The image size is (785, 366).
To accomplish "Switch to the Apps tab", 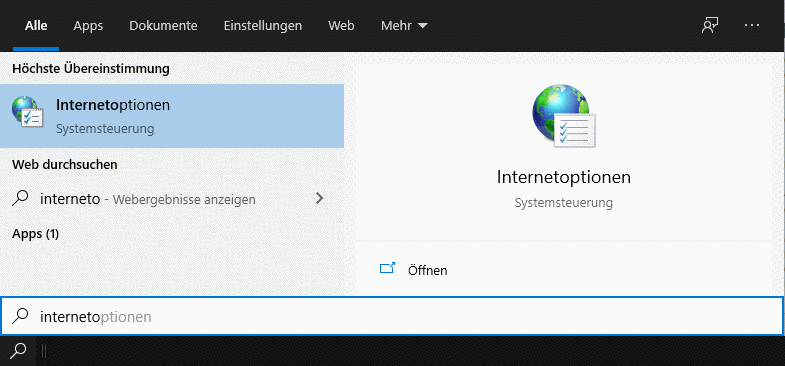I will click(88, 26).
